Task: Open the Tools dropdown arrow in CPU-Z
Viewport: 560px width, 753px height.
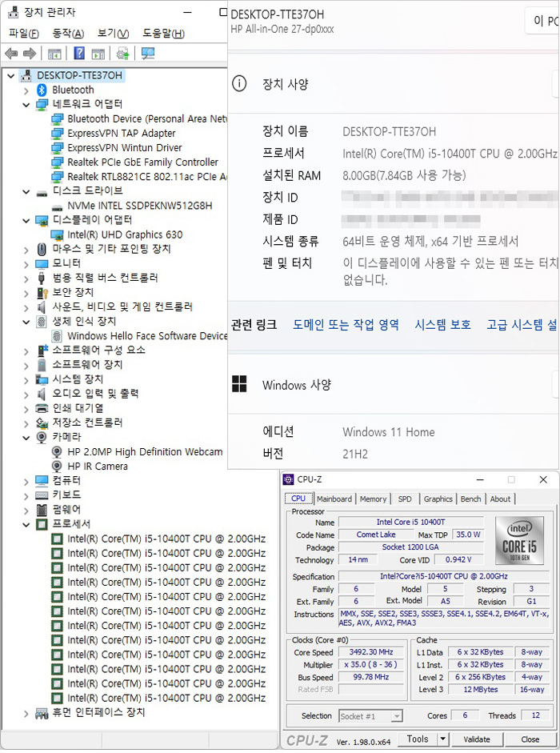Action: tap(442, 739)
